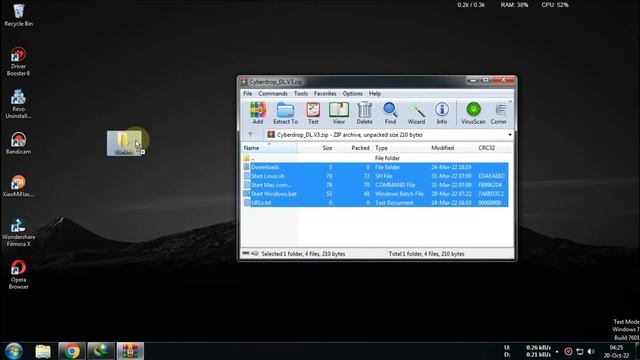640x360 pixels.
Task: Click the Add toolbar icon in WinRAR
Action: (x=258, y=113)
